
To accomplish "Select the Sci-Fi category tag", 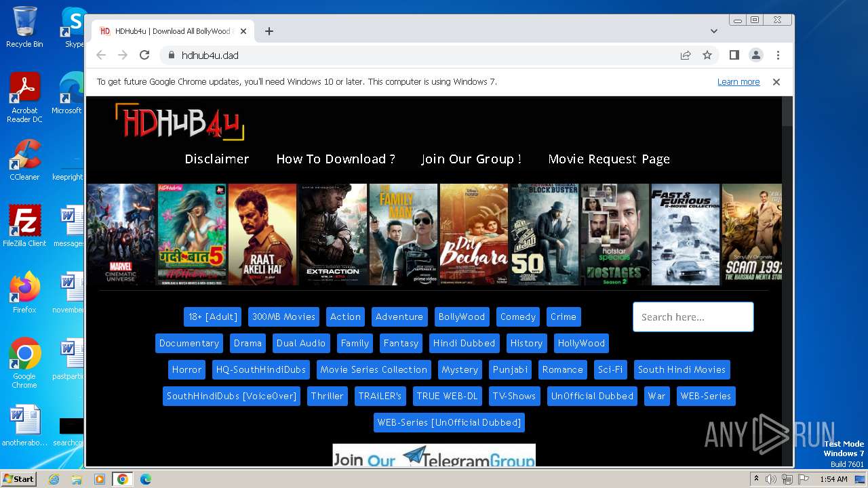I will click(x=610, y=370).
